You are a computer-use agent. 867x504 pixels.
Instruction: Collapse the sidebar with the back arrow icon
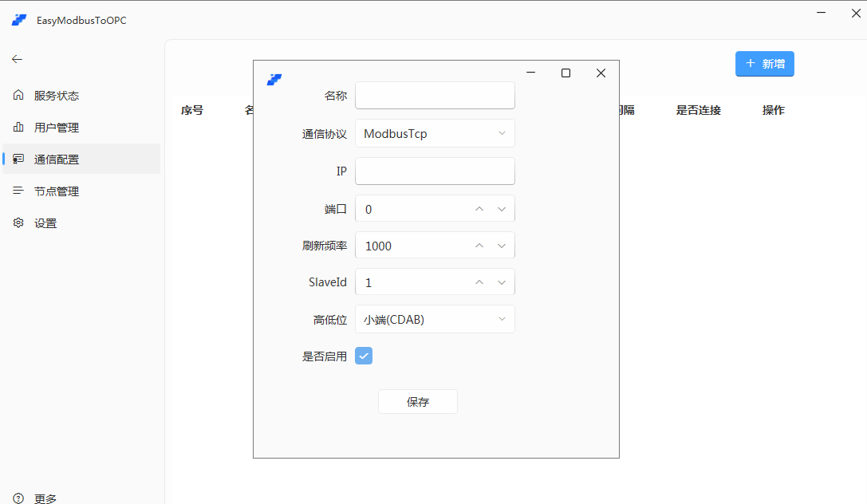click(17, 58)
